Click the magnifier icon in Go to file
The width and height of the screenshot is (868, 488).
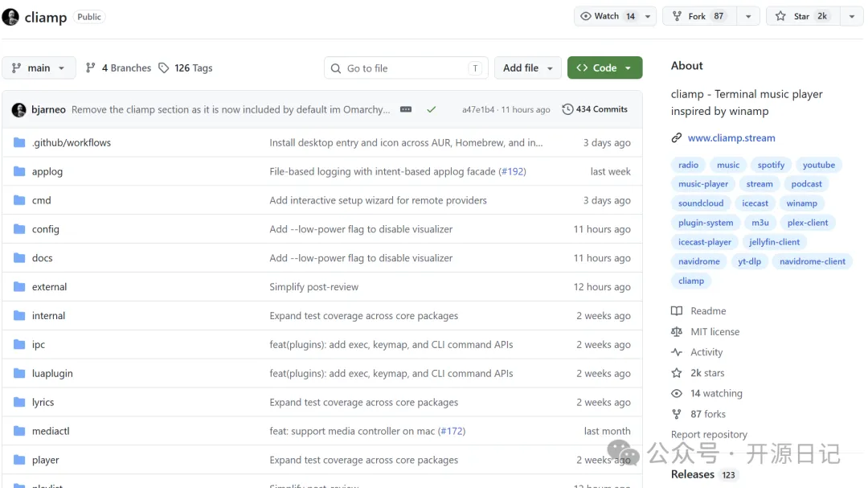tap(335, 68)
